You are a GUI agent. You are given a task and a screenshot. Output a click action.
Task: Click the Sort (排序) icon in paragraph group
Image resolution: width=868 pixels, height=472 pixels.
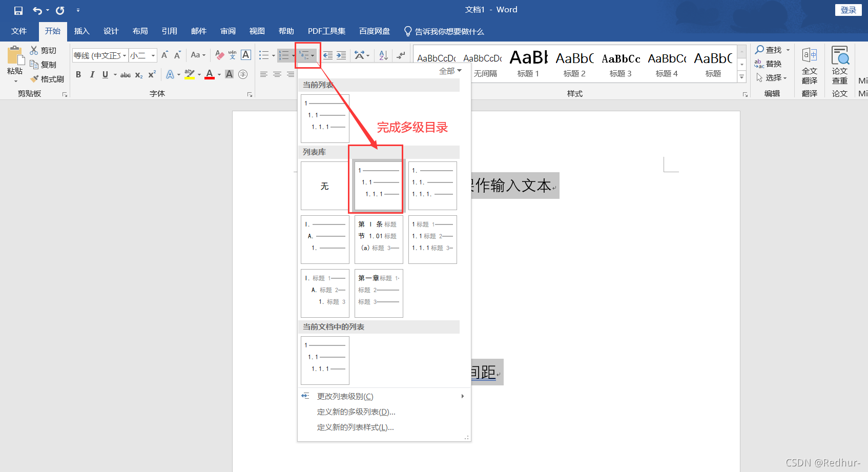[383, 55]
